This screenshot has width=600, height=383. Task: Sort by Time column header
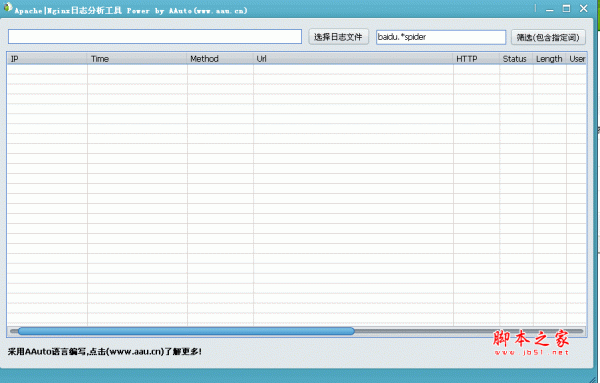(x=137, y=59)
